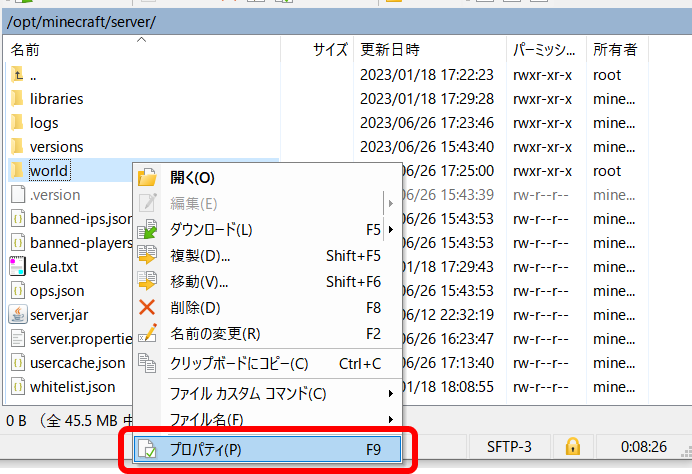The image size is (692, 474).
Task: Choose クリップボードにコピー(C) from context menu
Action: 267,364
